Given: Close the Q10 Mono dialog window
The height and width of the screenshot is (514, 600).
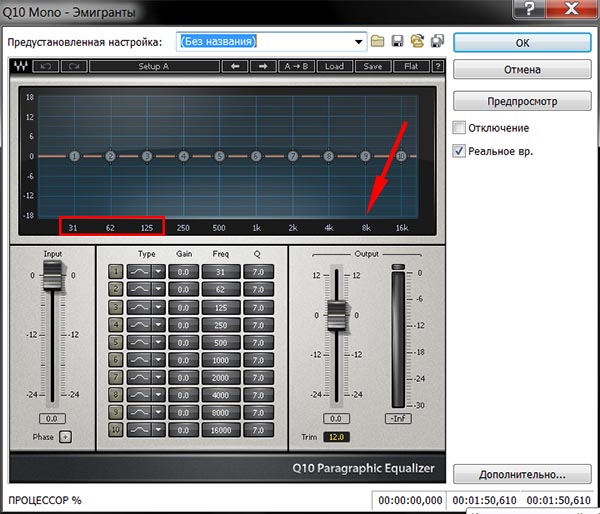Looking at the screenshot, I should click(x=571, y=8).
